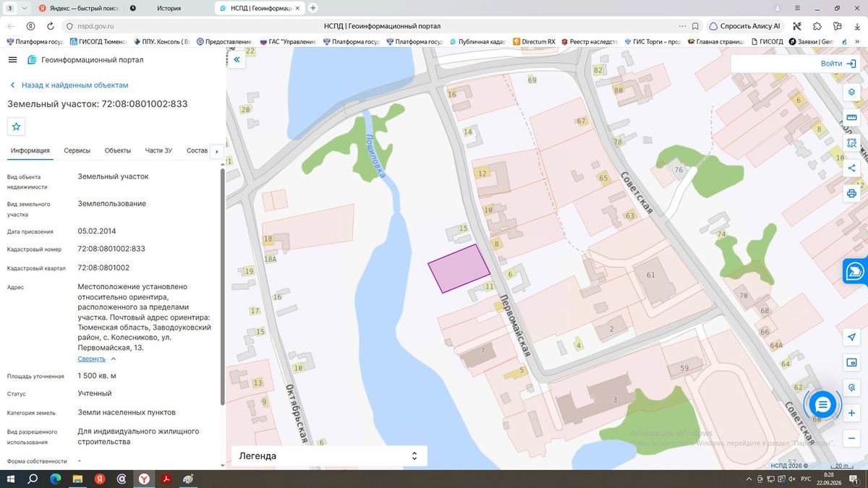Show more tabs with right arrow
The width and height of the screenshot is (868, 488).
[216, 151]
